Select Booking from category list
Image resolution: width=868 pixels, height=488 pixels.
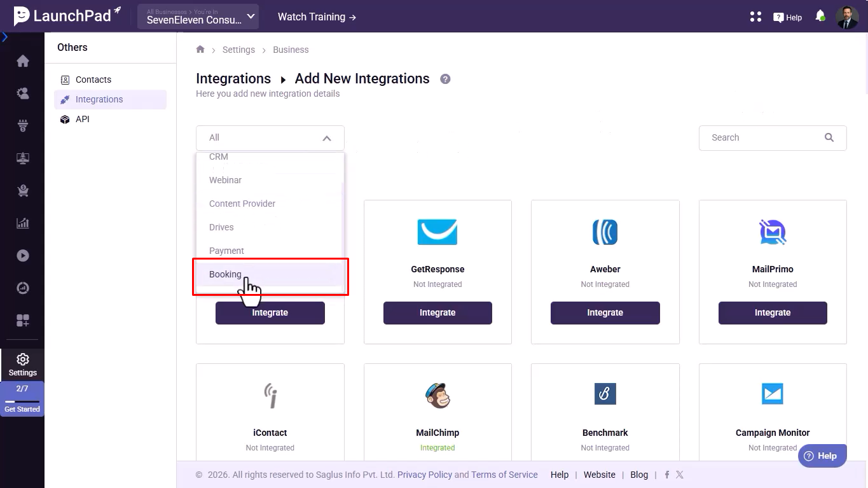coord(226,274)
